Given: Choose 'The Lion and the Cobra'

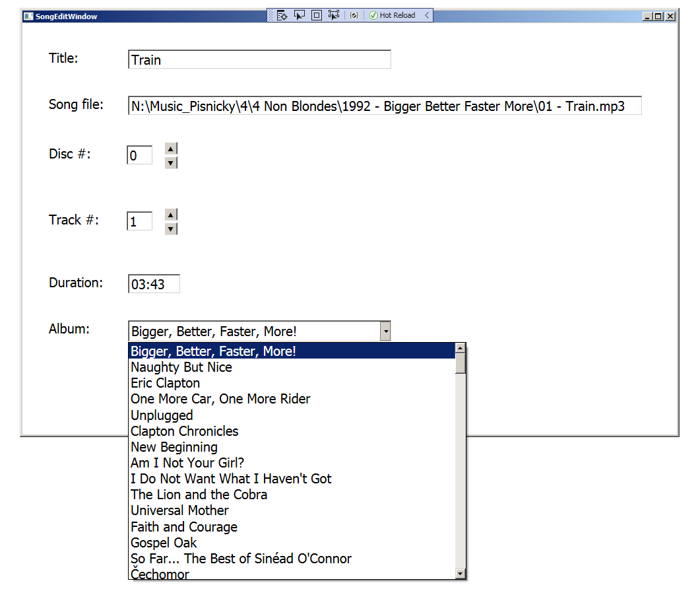Looking at the screenshot, I should [x=292, y=495].
